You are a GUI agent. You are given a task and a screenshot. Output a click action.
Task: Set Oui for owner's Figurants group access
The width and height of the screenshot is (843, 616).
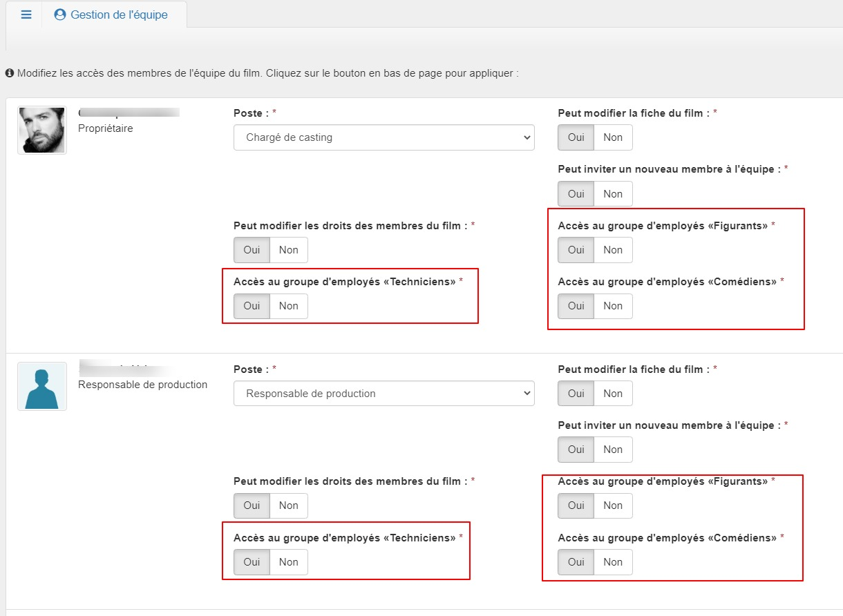tap(576, 250)
